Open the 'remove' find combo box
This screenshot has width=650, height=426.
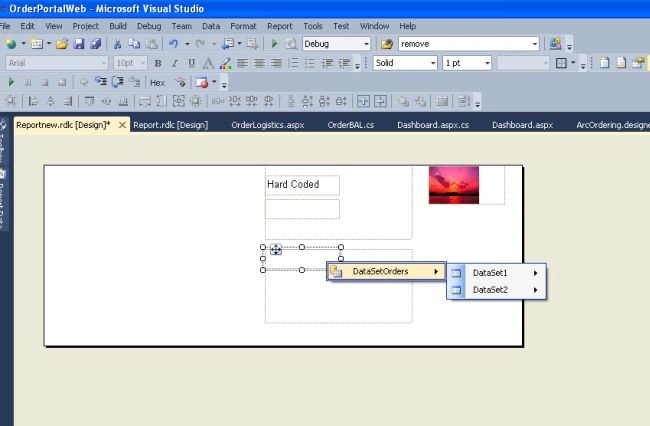tap(534, 44)
